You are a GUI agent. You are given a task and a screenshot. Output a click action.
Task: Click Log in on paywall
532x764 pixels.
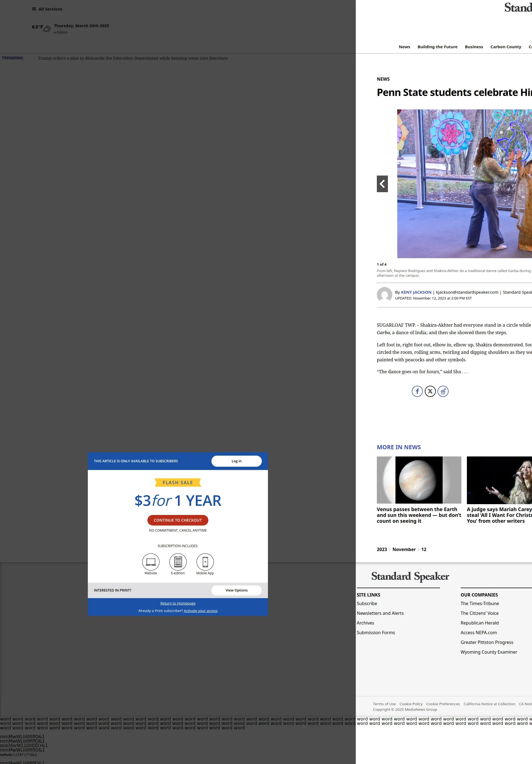(236, 461)
